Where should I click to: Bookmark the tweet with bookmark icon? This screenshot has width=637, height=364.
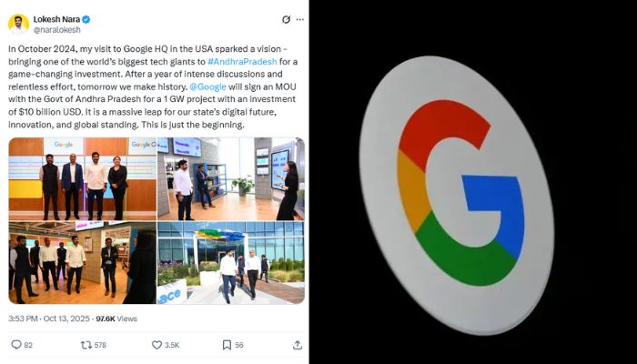click(227, 345)
